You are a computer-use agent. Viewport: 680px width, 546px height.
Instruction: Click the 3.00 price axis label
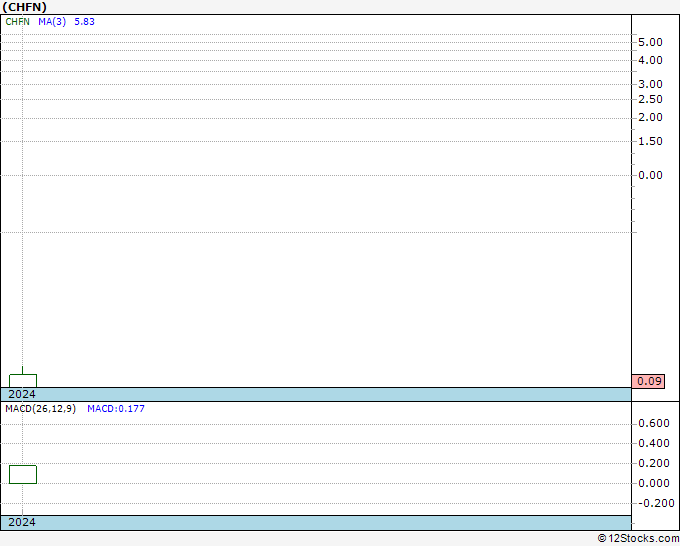(x=650, y=84)
